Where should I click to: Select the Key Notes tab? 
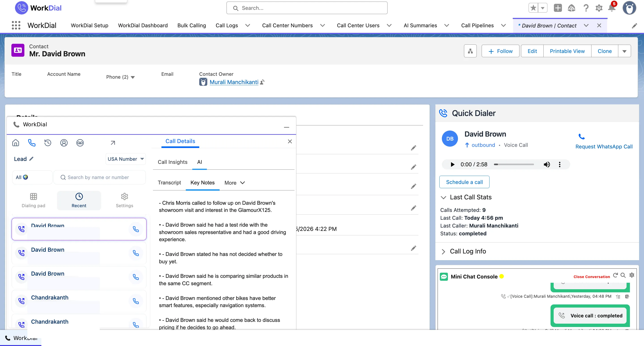click(203, 183)
